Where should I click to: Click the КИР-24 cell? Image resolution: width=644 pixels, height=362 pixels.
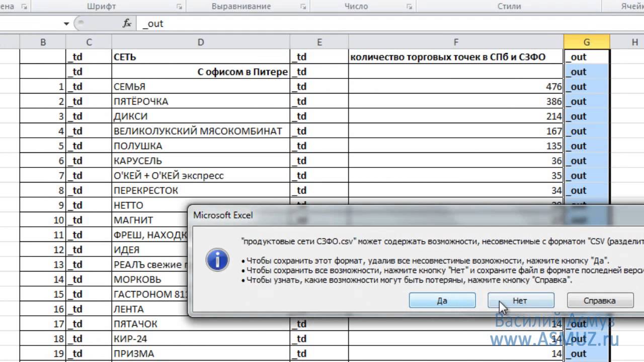click(201, 339)
